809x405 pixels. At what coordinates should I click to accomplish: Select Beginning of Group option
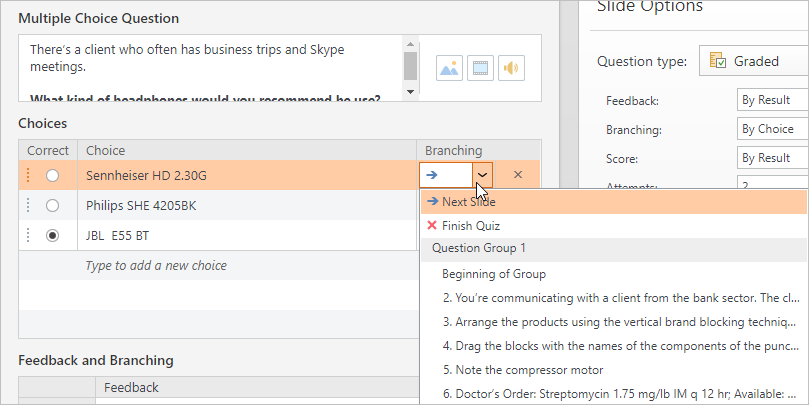493,274
